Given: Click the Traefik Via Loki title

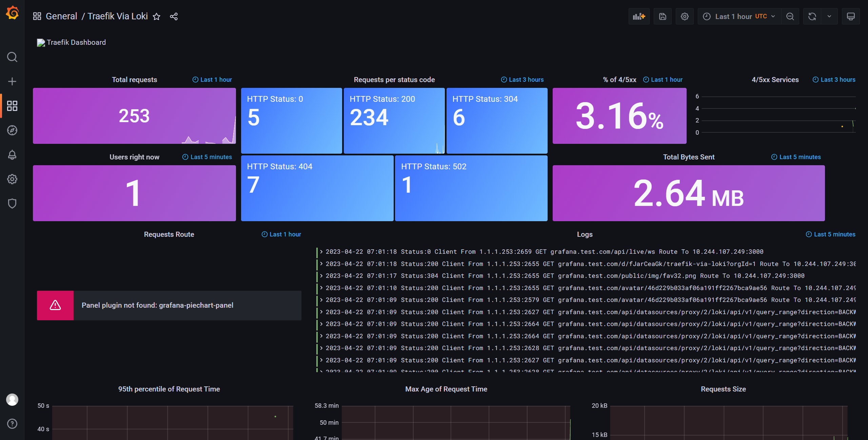Looking at the screenshot, I should click(118, 16).
